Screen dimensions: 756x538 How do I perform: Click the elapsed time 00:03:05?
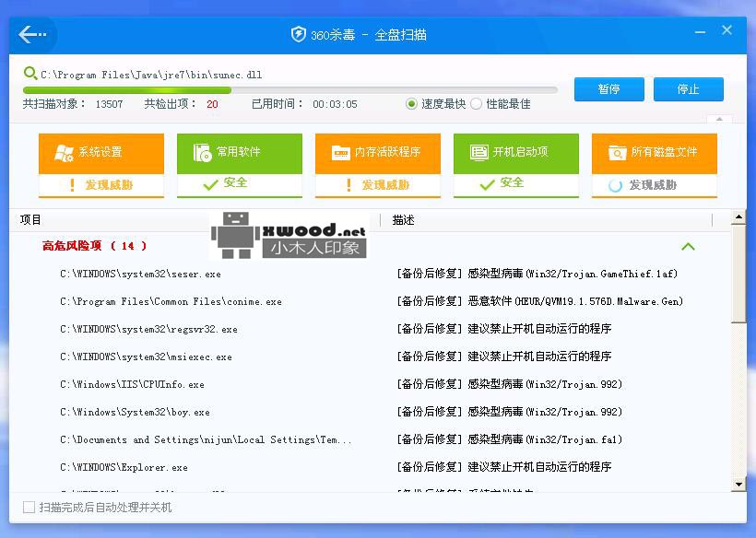click(x=335, y=104)
